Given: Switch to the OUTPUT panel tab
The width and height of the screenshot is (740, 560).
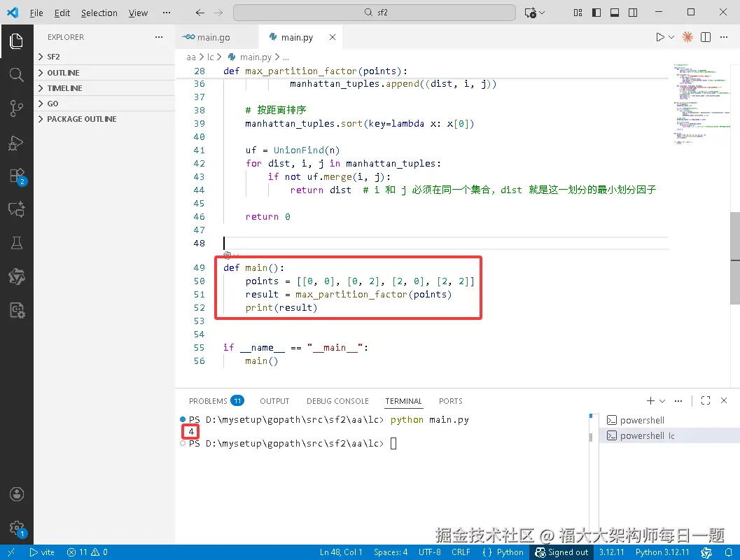Looking at the screenshot, I should tap(274, 401).
